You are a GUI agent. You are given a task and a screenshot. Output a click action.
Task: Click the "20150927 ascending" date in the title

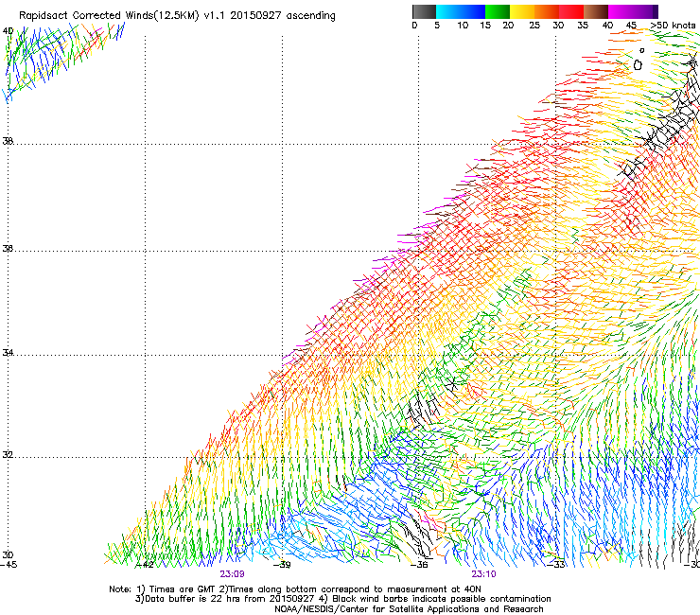pyautogui.click(x=283, y=16)
